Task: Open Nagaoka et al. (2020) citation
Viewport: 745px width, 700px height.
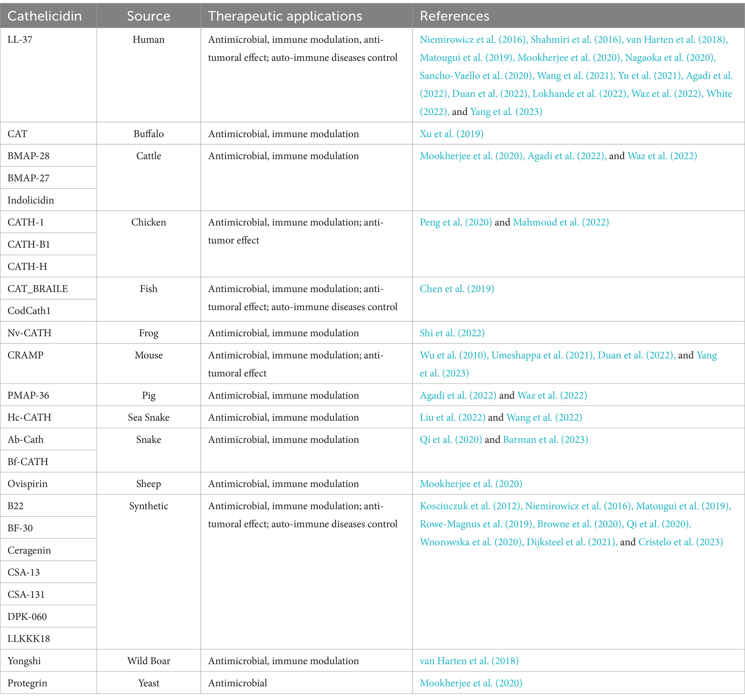Action: [x=670, y=57]
